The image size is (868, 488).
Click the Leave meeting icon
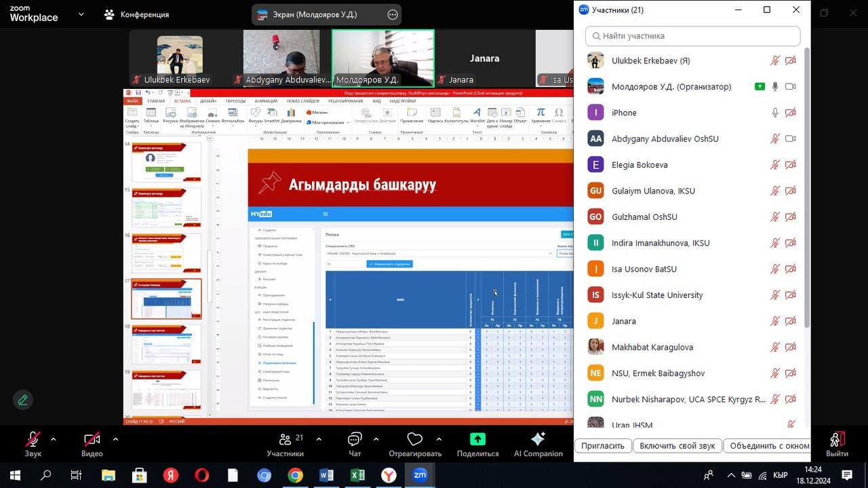(x=837, y=440)
